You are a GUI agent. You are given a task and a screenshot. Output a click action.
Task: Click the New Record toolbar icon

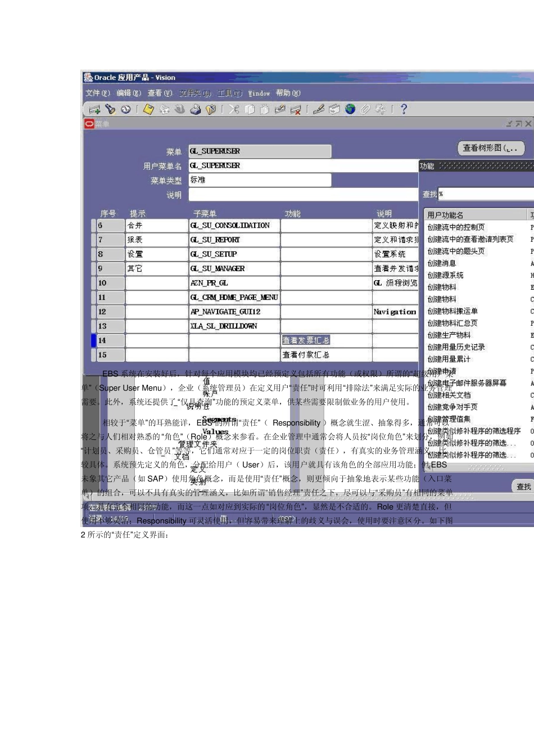94,109
